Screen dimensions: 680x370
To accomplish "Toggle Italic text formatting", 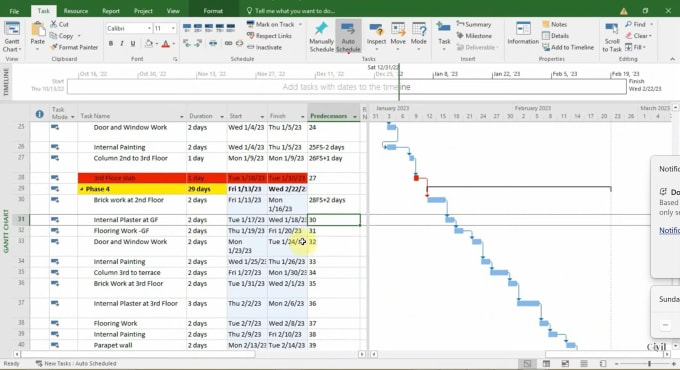I will click(122, 43).
